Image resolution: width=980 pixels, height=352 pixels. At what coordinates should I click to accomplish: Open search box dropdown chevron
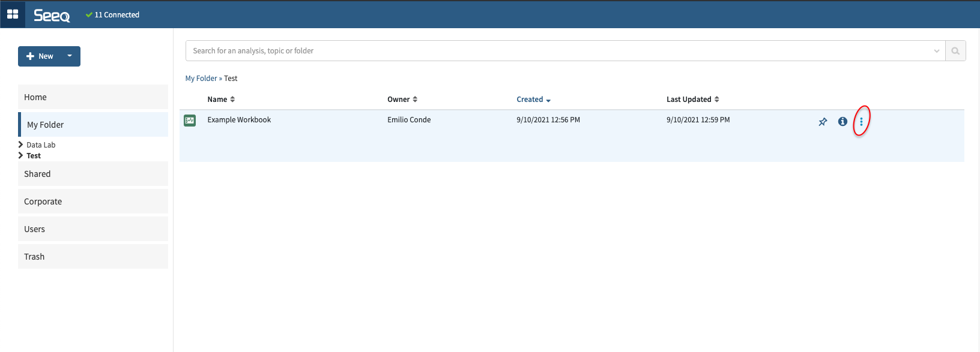[x=936, y=51]
